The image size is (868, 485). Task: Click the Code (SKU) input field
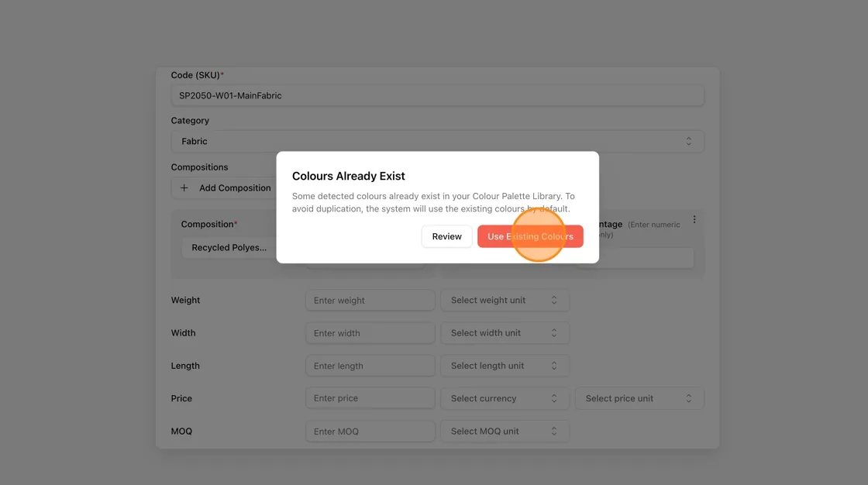coord(437,95)
